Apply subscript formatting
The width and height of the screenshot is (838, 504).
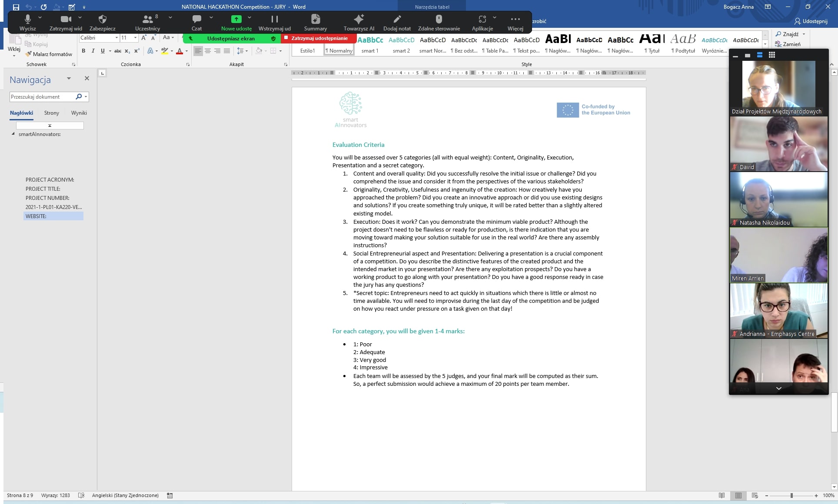point(127,51)
